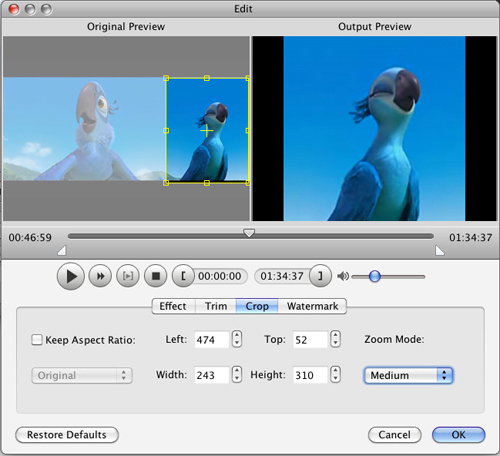This screenshot has height=456, width=500.
Task: Switch to the Trim tab
Action: coord(216,306)
